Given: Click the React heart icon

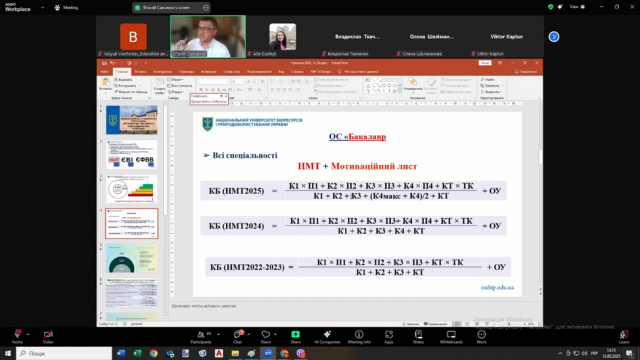Looking at the screenshot, I should (266, 335).
